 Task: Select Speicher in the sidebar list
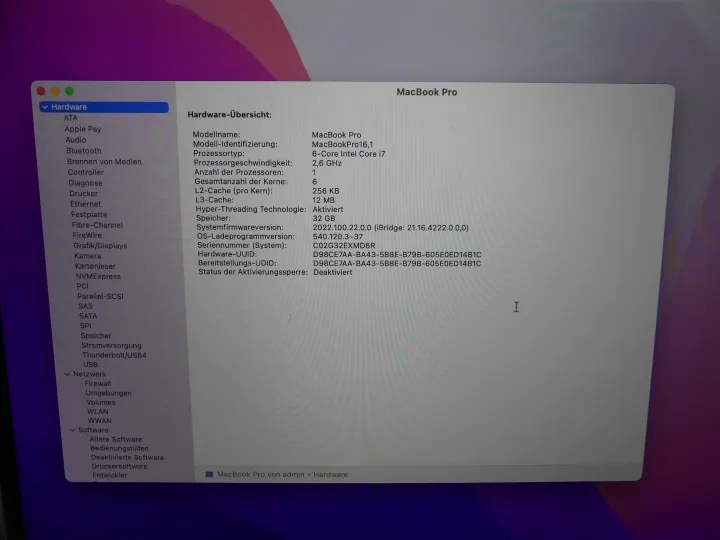pos(96,336)
